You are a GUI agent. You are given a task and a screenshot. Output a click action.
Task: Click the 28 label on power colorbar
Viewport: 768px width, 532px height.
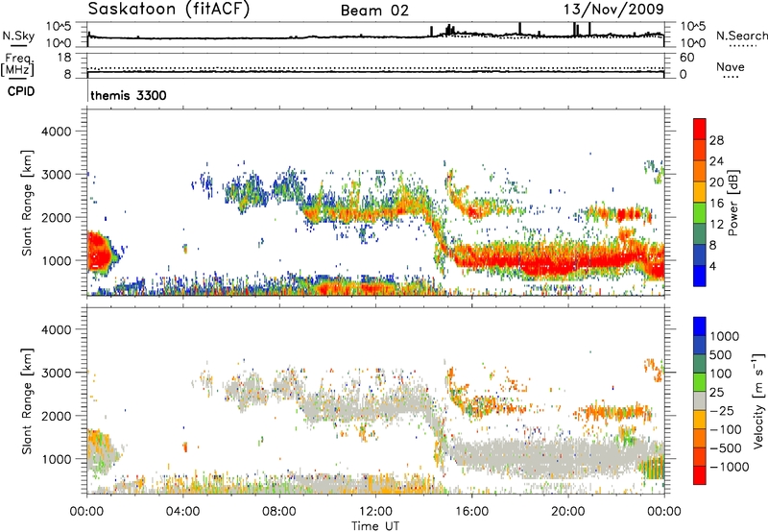(x=716, y=140)
